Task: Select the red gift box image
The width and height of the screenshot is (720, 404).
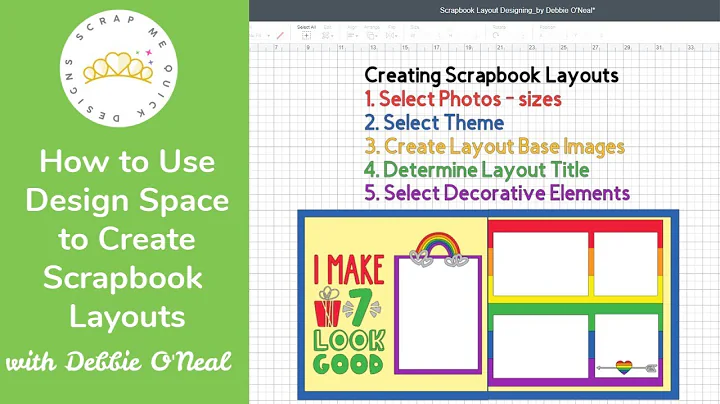Action: tap(327, 307)
